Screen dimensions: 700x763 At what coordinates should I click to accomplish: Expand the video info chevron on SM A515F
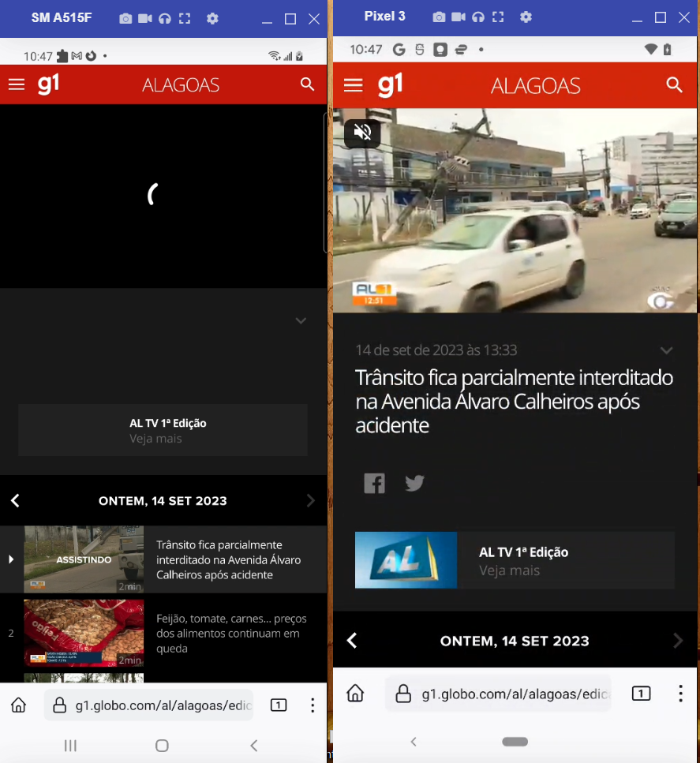(x=301, y=320)
